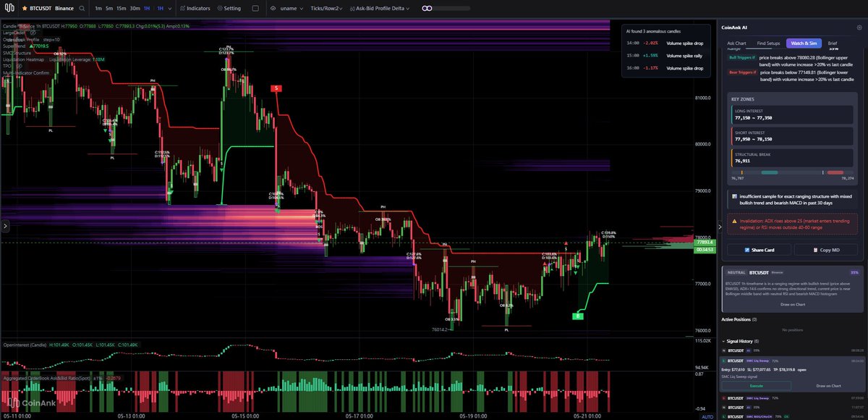This screenshot has width=868, height=420.
Task: Click the Liquidation Heatmap indicator label
Action: click(x=24, y=59)
